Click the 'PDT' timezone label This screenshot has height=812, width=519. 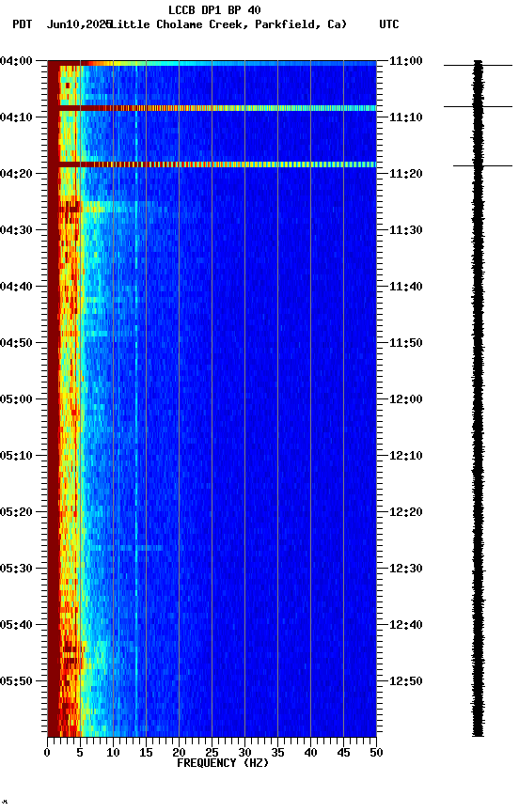point(23,24)
